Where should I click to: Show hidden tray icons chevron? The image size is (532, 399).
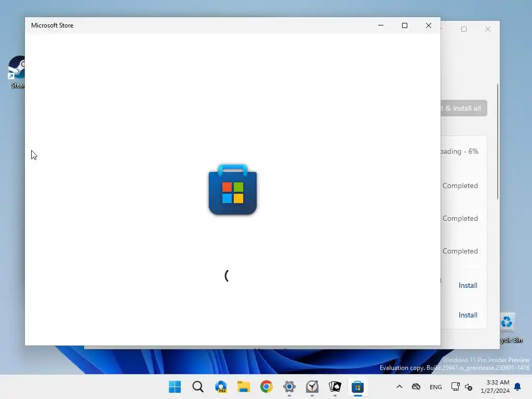point(400,387)
